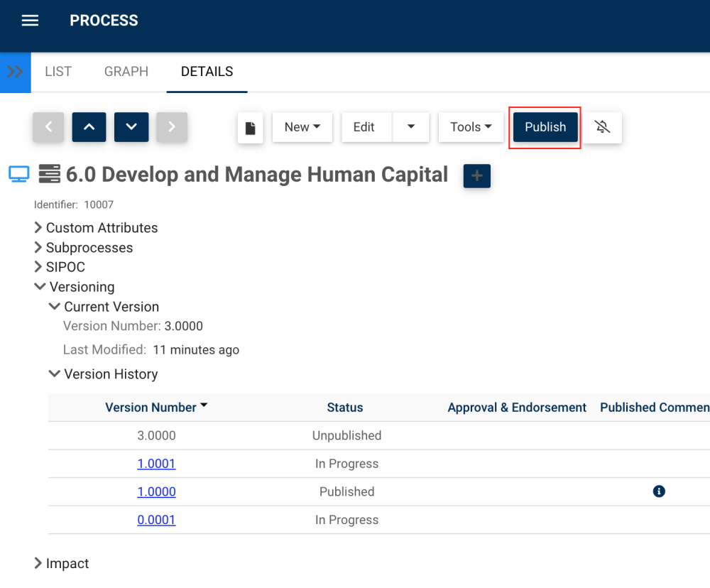Open the New dropdown menu
This screenshot has width=710, height=588.
point(302,127)
